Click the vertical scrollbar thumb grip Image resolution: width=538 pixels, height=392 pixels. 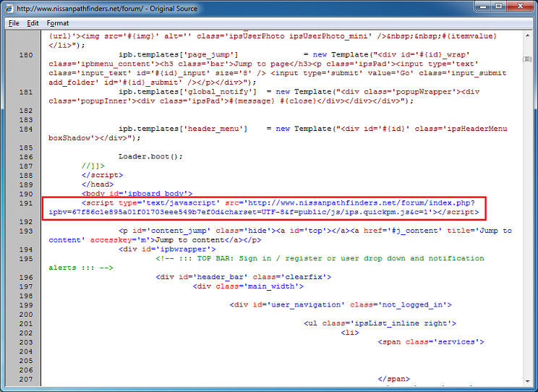pyautogui.click(x=527, y=59)
